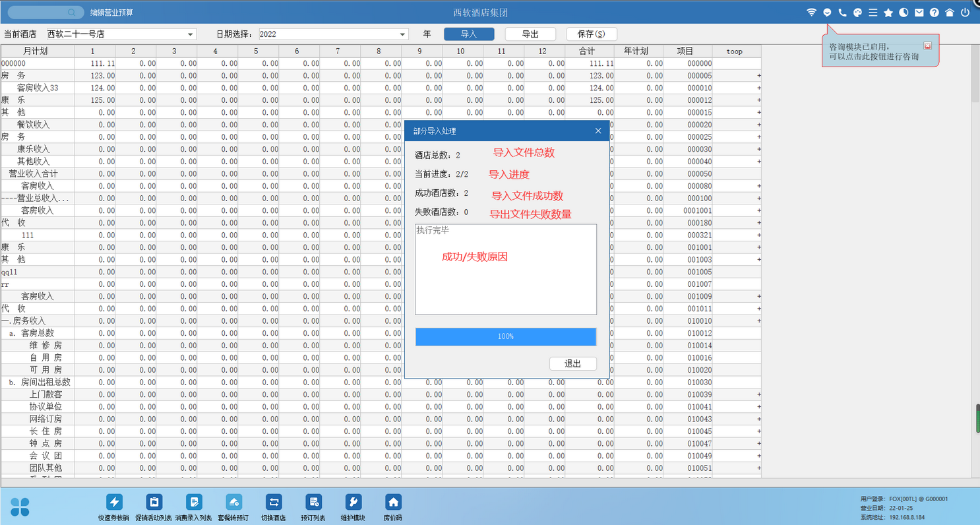Expand the plus in row 000180
Viewport: 980px width, 525px height.
tap(758, 223)
